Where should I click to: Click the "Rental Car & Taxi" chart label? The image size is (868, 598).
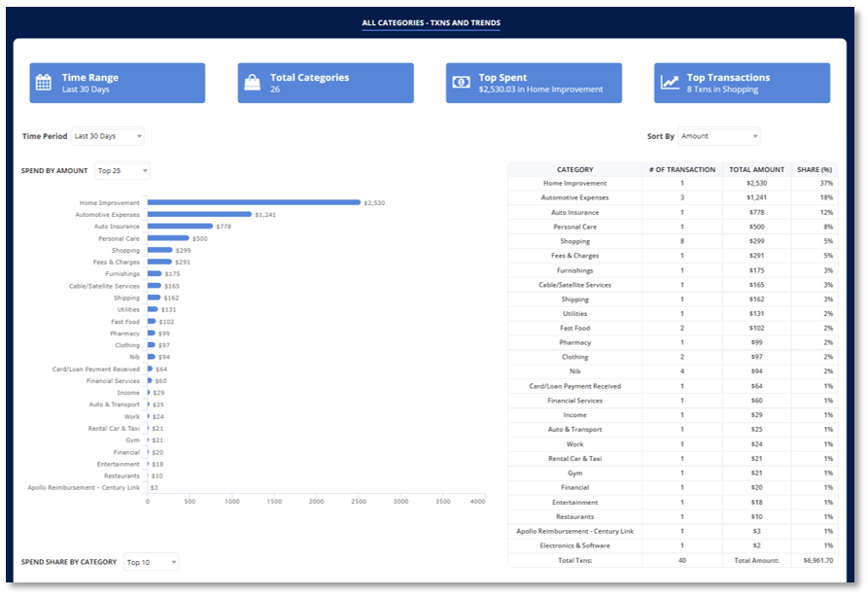tap(114, 429)
